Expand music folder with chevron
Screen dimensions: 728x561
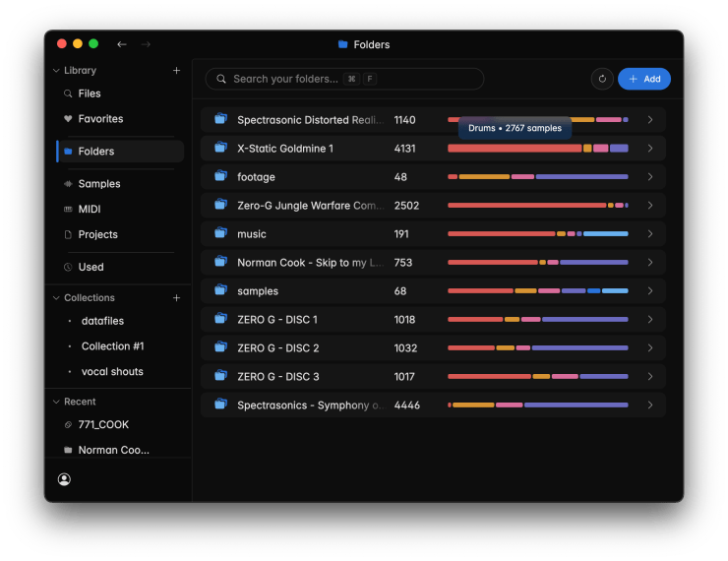(650, 234)
